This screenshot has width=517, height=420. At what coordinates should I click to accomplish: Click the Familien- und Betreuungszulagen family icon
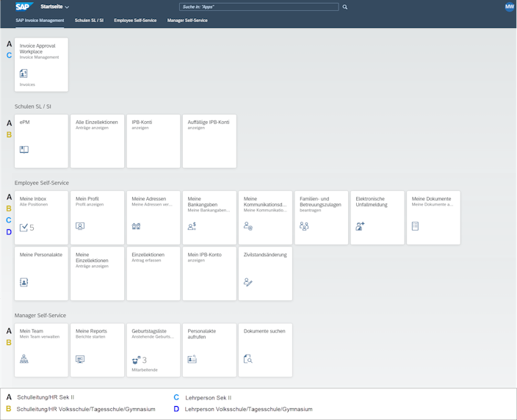point(304,226)
